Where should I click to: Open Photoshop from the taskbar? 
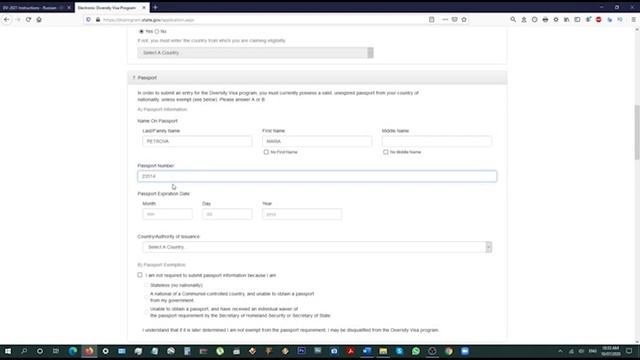click(x=301, y=351)
